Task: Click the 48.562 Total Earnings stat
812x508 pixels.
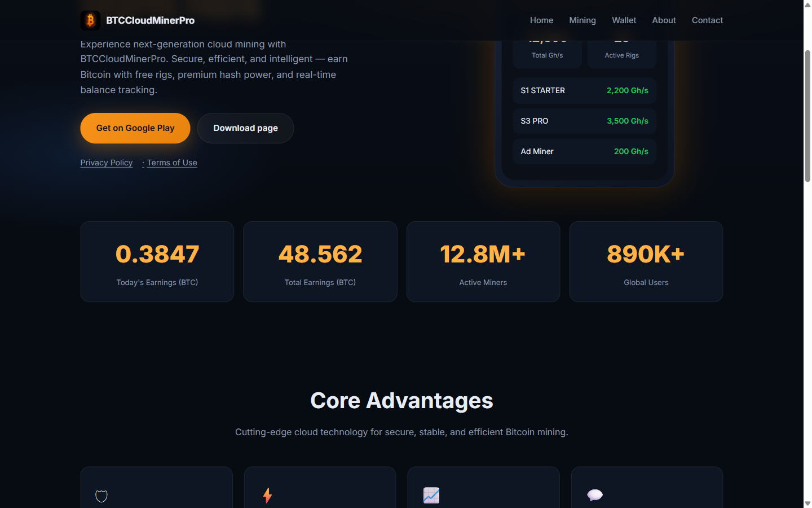Action: click(x=320, y=262)
